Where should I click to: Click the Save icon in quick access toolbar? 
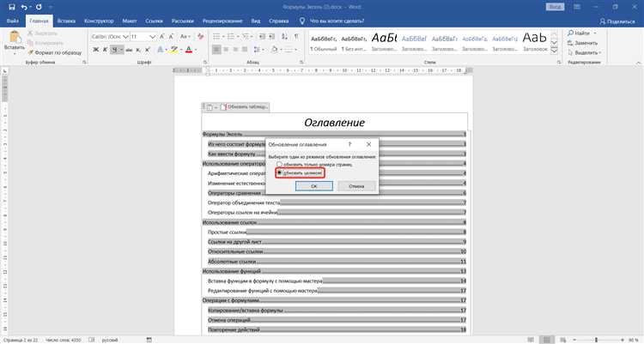click(12, 7)
